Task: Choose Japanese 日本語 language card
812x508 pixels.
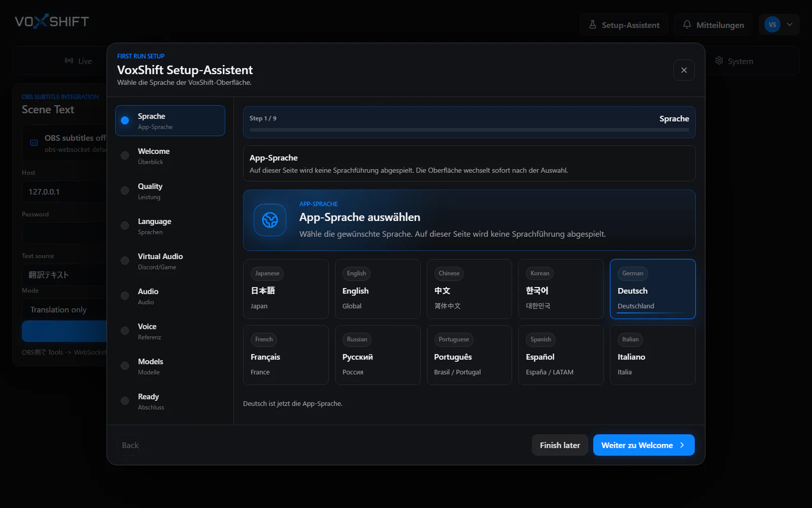Action: 286,289
